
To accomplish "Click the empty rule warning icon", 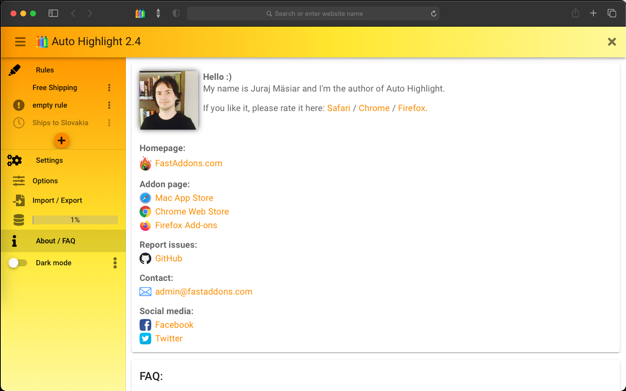I will click(18, 105).
